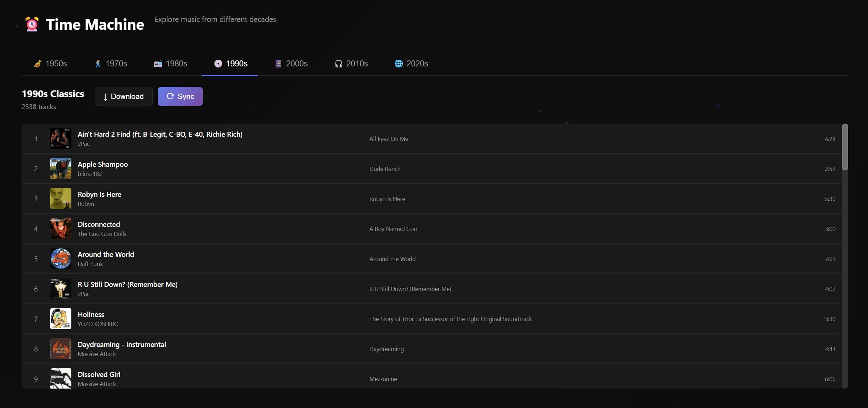Click the phone icon for 2000s
868x408 pixels.
pos(278,64)
